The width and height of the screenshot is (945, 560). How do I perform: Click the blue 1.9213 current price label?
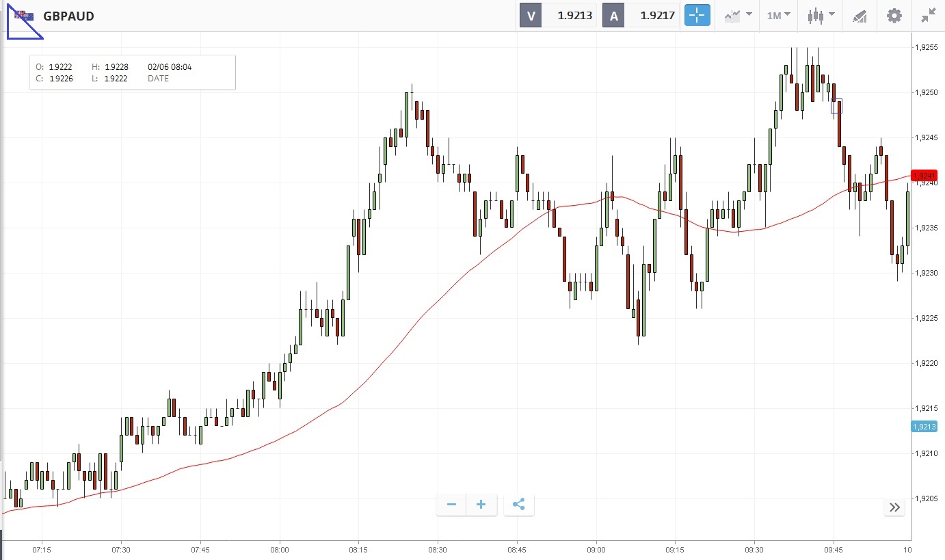[x=923, y=427]
